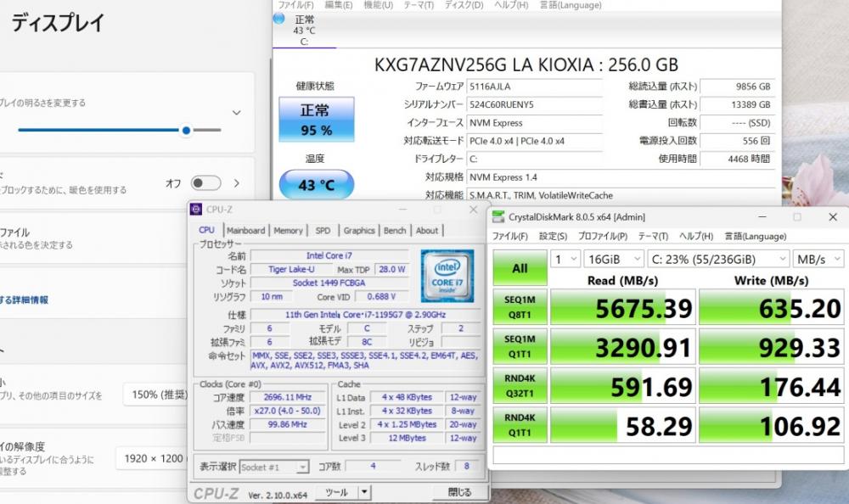Select the blue disk status orb for drive C:
The width and height of the screenshot is (849, 504).
[x=280, y=19]
